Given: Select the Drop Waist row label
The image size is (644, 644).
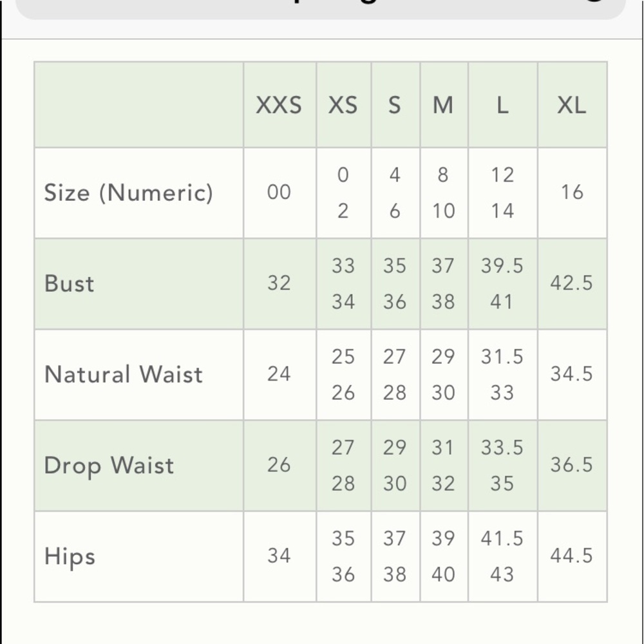Looking at the screenshot, I should pos(109,466).
